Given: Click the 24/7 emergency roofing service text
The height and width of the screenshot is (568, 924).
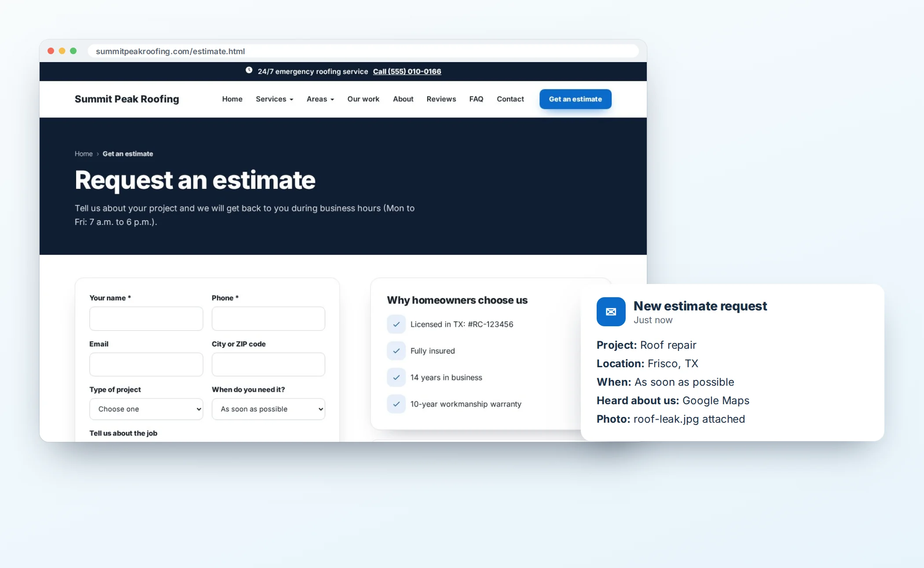Looking at the screenshot, I should tap(313, 71).
